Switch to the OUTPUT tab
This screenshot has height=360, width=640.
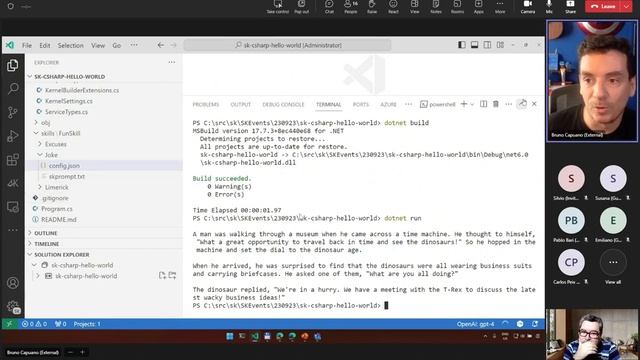pyautogui.click(x=240, y=104)
